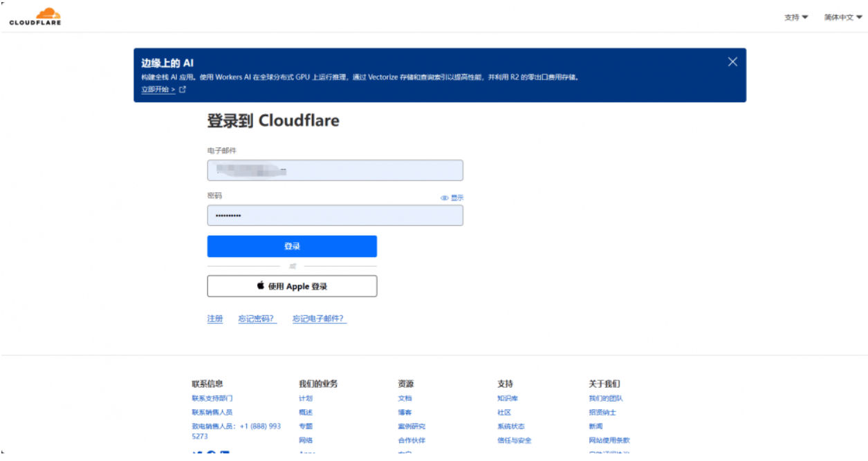The width and height of the screenshot is (868, 461).
Task: Open the 专题 footer link
Action: click(306, 426)
